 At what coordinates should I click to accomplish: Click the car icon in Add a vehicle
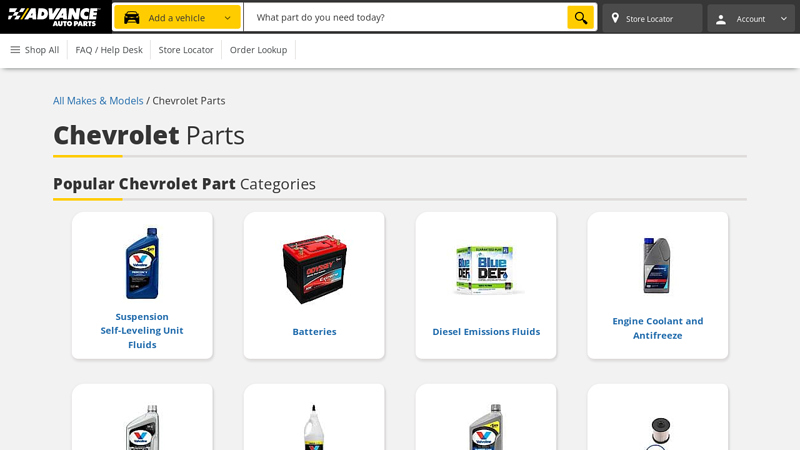point(132,18)
